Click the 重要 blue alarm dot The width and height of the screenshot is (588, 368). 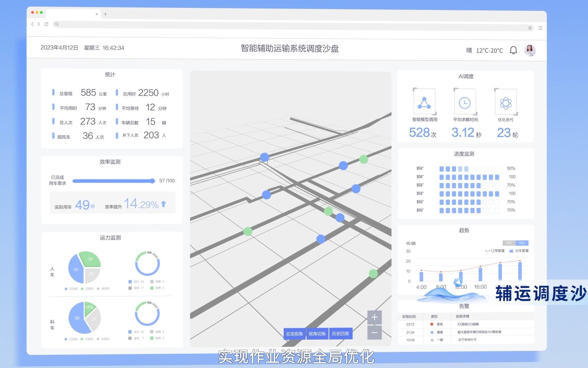[432, 332]
